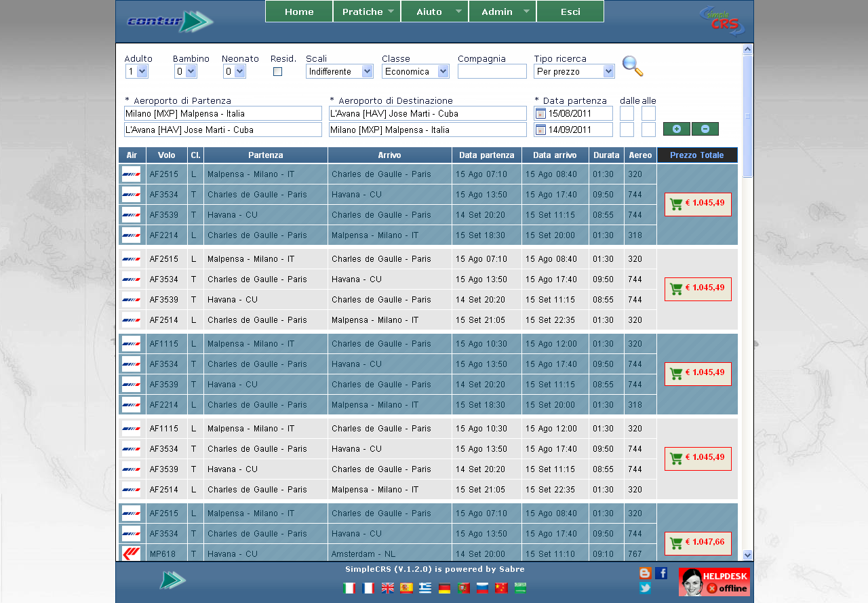Go to the Home menu
Screen dimensions: 868x603
[x=299, y=12]
